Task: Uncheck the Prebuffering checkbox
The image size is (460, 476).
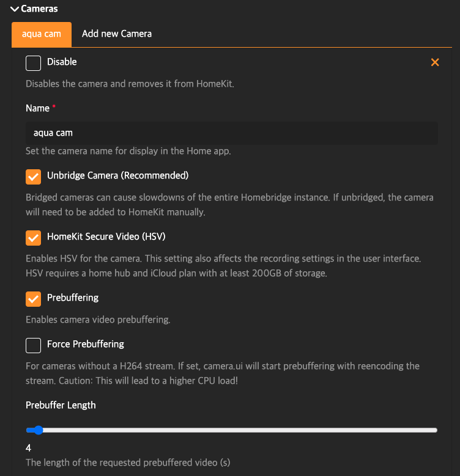Action: click(34, 299)
